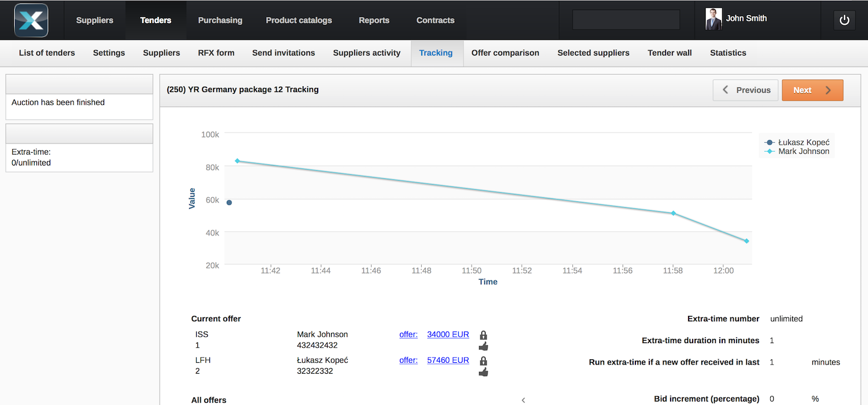Click thumbs-up icon for Mark Johnson's offer
This screenshot has width=868, height=405.
(483, 346)
